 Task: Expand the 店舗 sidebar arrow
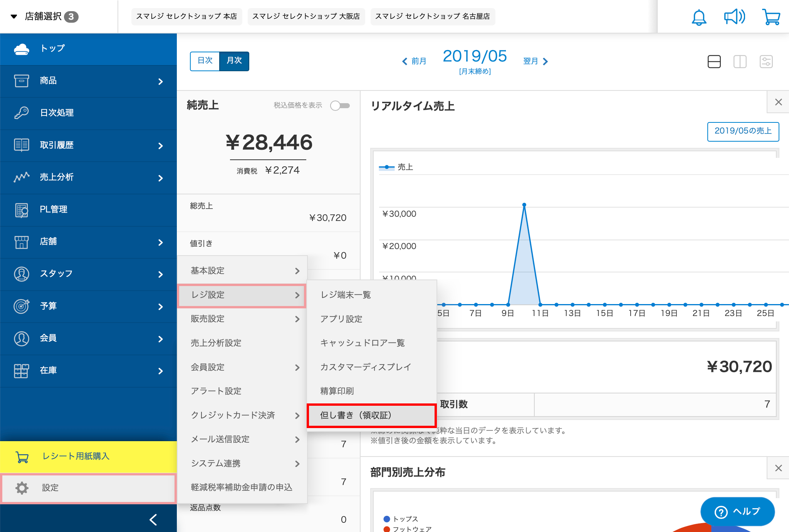161,242
